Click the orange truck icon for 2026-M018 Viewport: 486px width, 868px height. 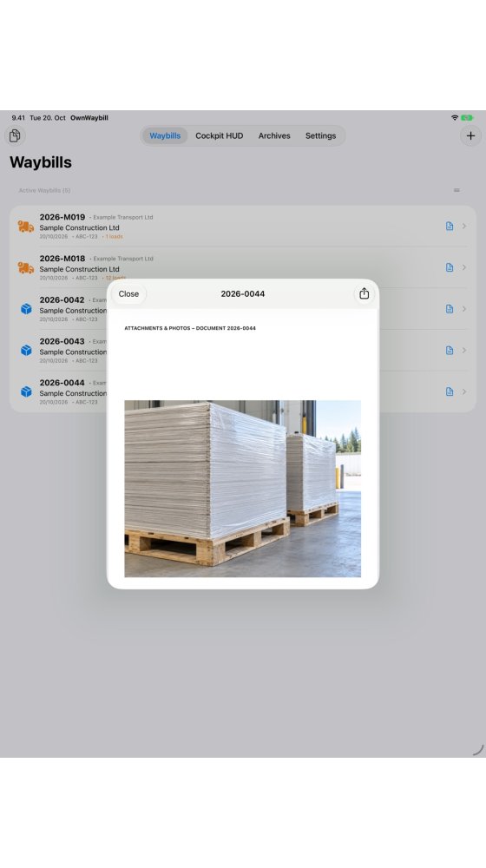pyautogui.click(x=25, y=268)
